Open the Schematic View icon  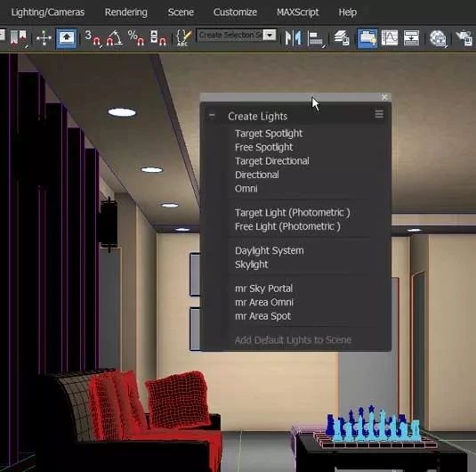point(411,38)
